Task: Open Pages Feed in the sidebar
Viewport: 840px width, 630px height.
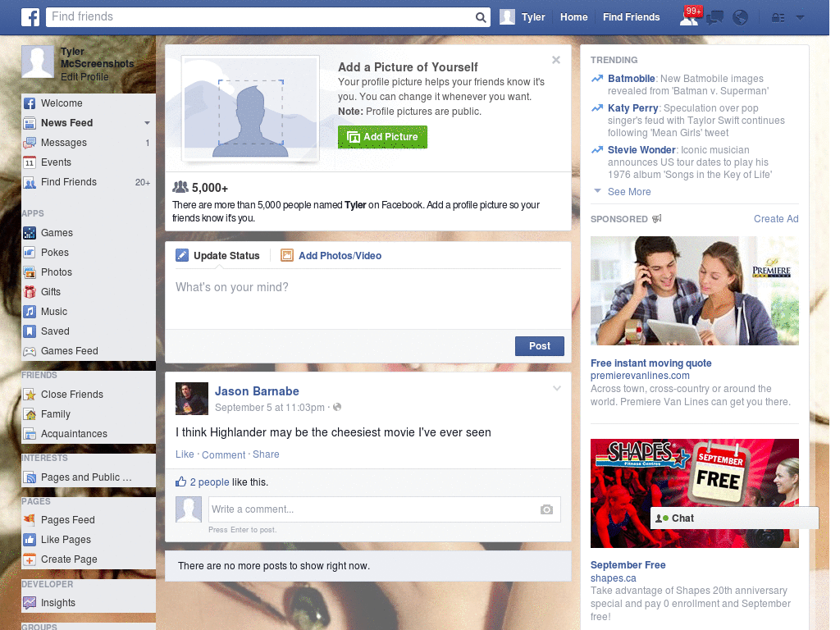Action: (x=89, y=519)
